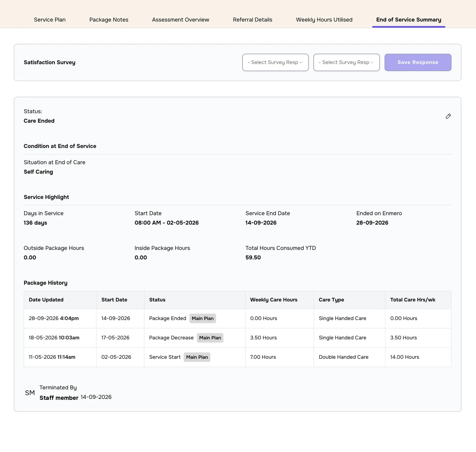This screenshot has width=476, height=452.
Task: Click the 59.50 total hours consumed value
Action: pyautogui.click(x=253, y=257)
